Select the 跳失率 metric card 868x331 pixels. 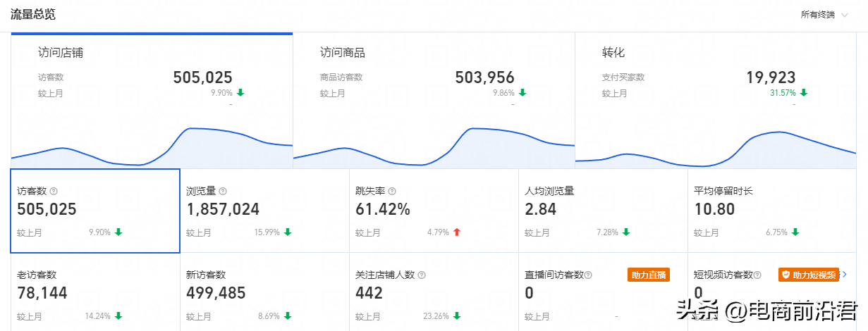(x=434, y=211)
